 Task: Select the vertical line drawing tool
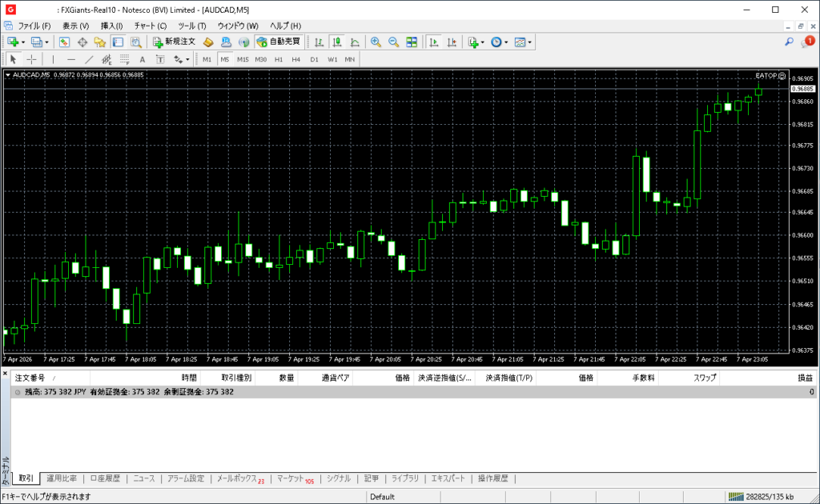[x=54, y=59]
